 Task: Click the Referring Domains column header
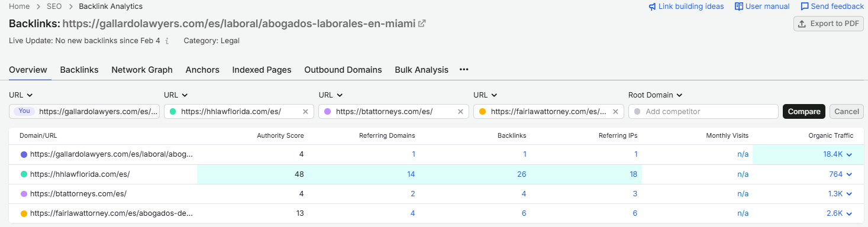[387, 135]
